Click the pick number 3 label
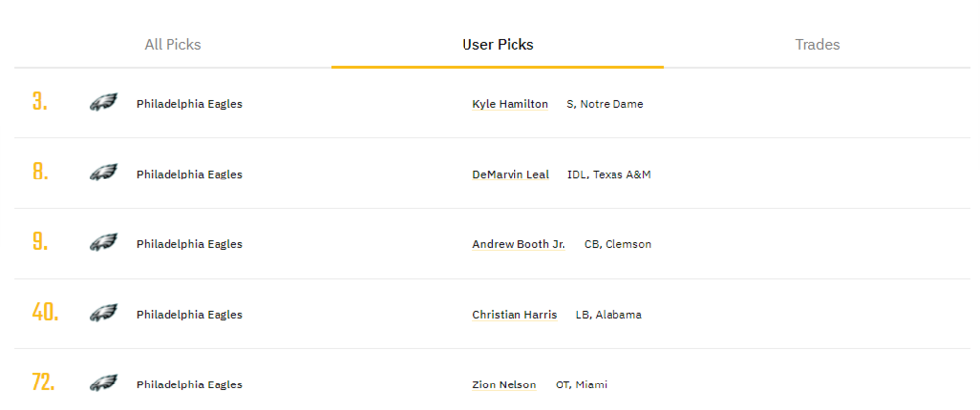The image size is (980, 410). pyautogui.click(x=39, y=103)
